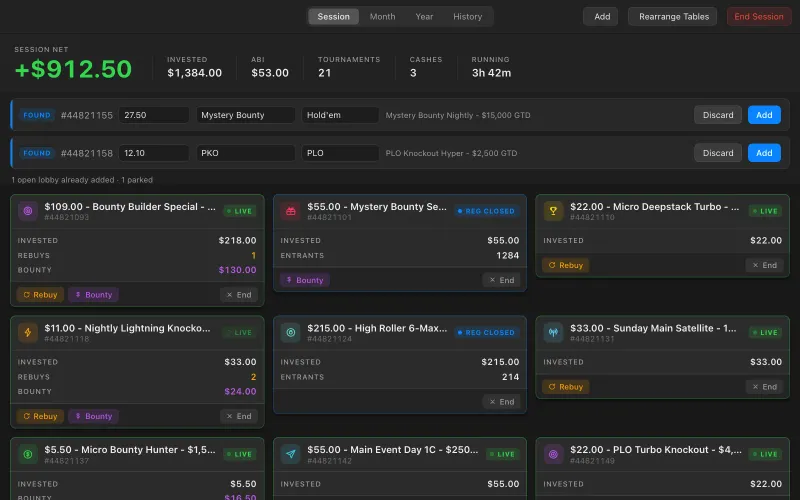
Task: Open the History tab
Action: coord(467,16)
